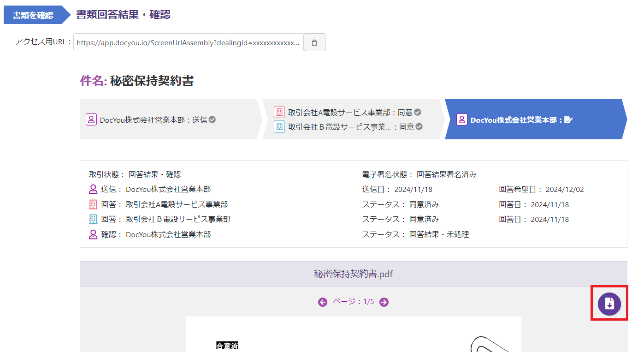Click the ページ：1/5 page indicator
Screen dimensions: 644x352
(353, 302)
